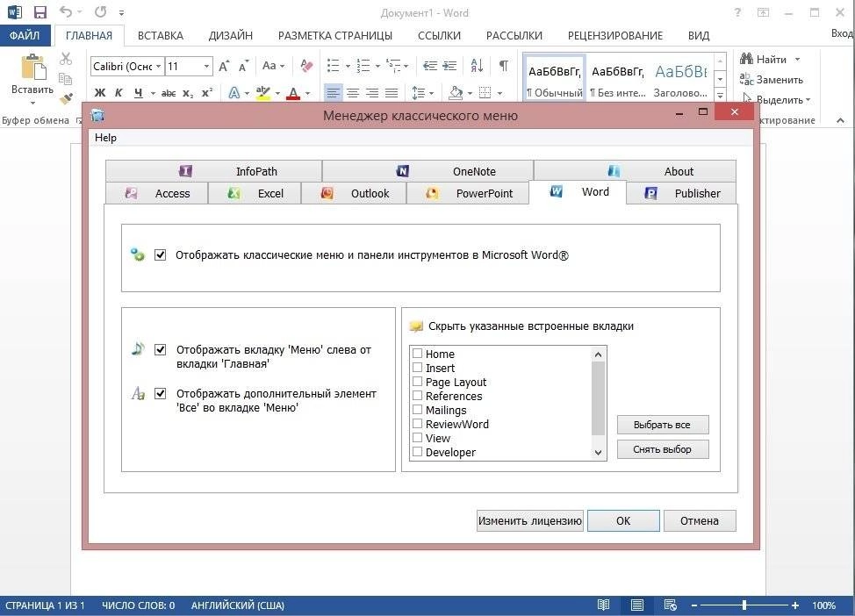The width and height of the screenshot is (855, 616).
Task: Click the Web Layout icon in status bar
Action: click(x=670, y=605)
